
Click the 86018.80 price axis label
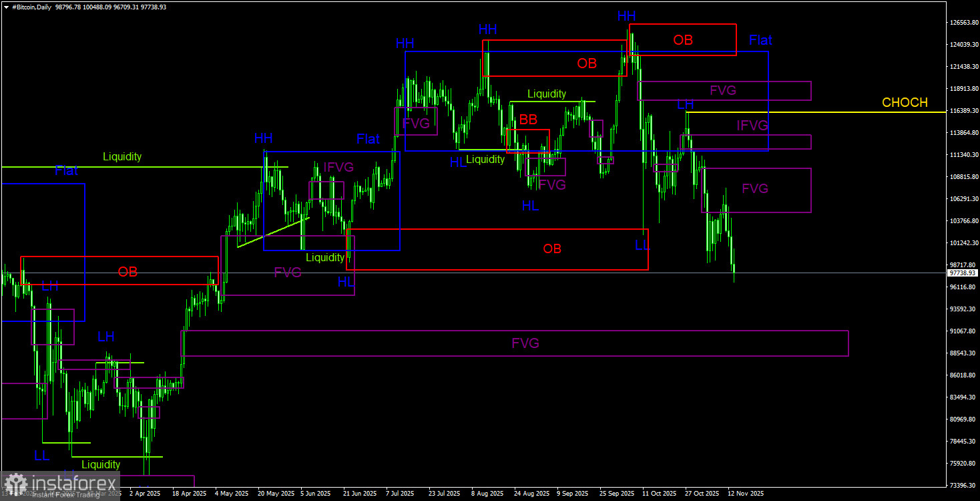[x=961, y=375]
